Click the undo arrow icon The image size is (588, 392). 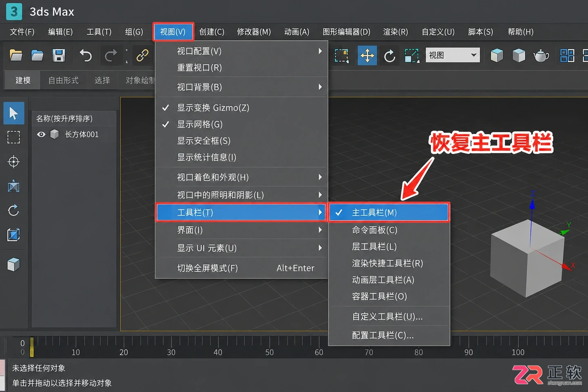click(85, 55)
